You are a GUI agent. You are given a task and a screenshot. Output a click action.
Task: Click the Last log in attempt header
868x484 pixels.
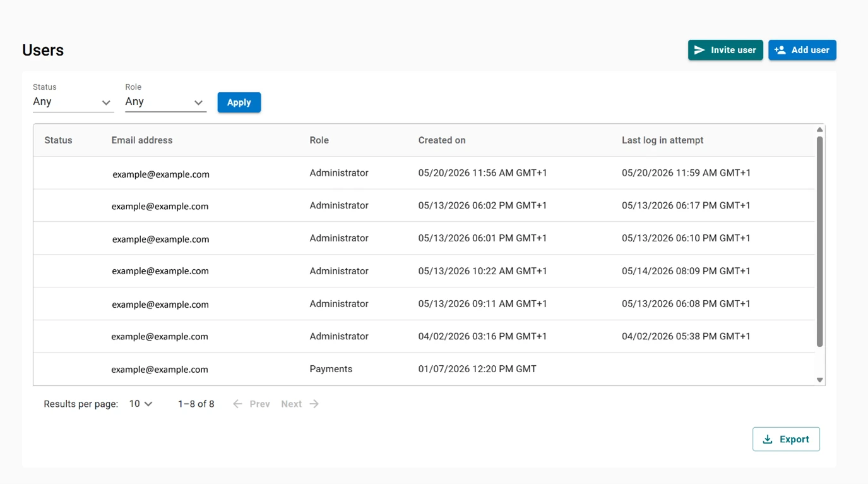(662, 140)
